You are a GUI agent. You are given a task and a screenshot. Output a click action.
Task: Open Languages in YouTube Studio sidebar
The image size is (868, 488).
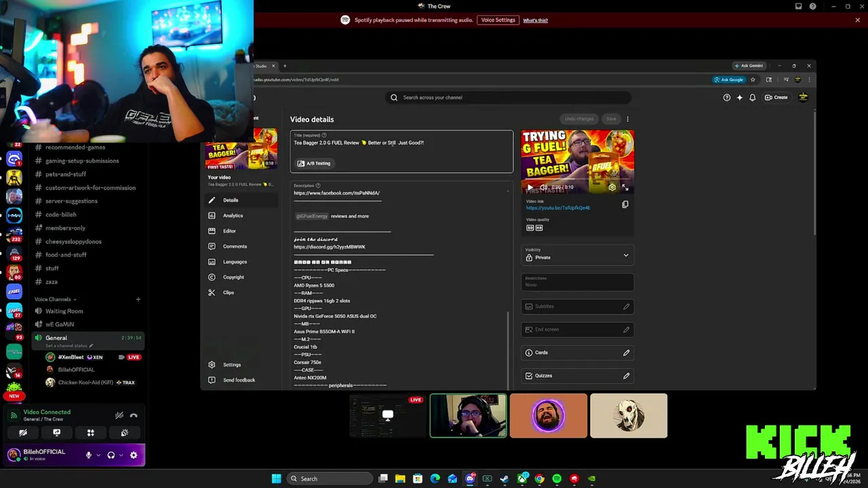[x=241, y=262]
